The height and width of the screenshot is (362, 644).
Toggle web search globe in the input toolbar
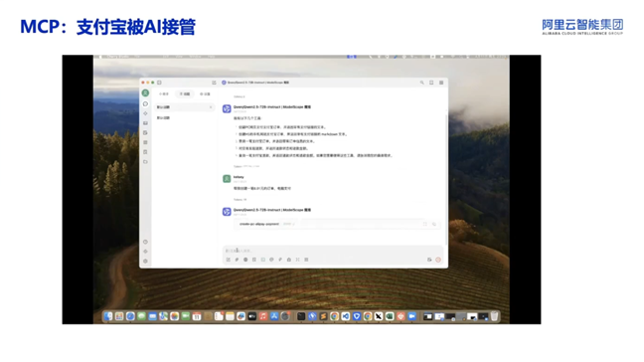245,260
